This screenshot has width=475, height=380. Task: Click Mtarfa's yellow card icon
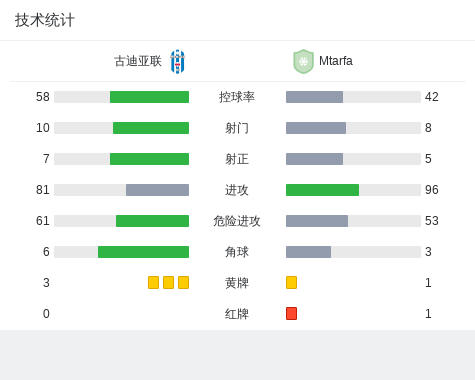coord(291,282)
